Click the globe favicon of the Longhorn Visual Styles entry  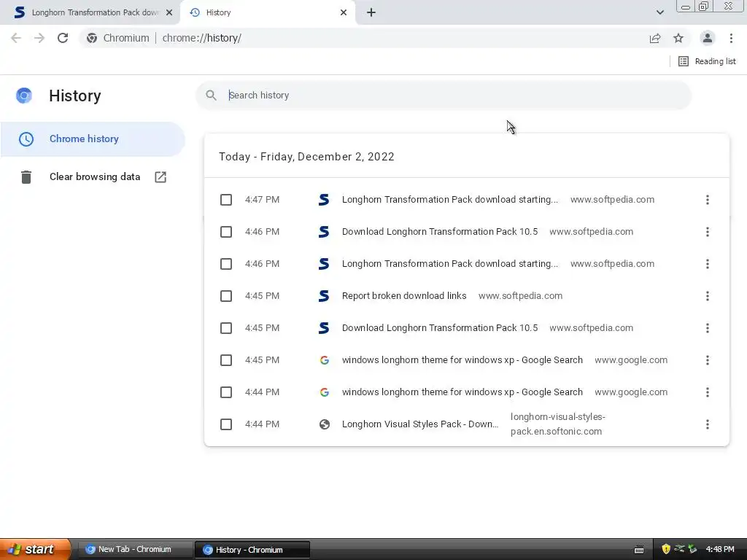(x=325, y=424)
